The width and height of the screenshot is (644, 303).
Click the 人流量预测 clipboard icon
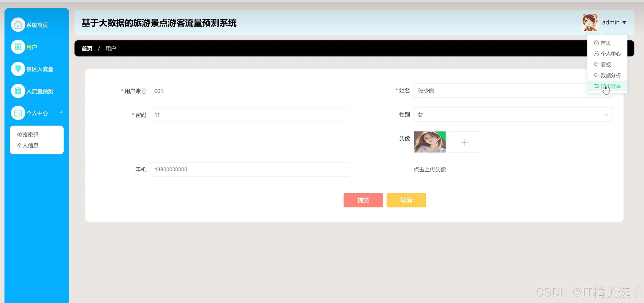[18, 91]
